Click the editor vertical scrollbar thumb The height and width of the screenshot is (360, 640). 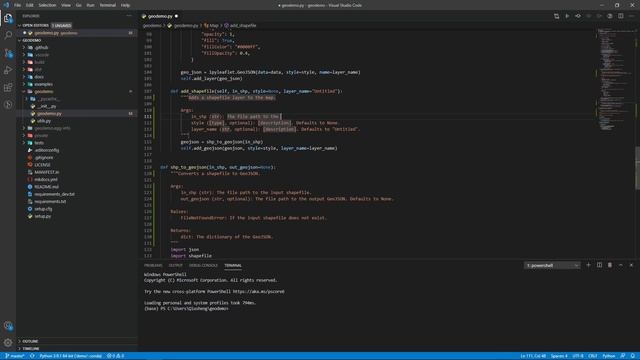pos(637,167)
